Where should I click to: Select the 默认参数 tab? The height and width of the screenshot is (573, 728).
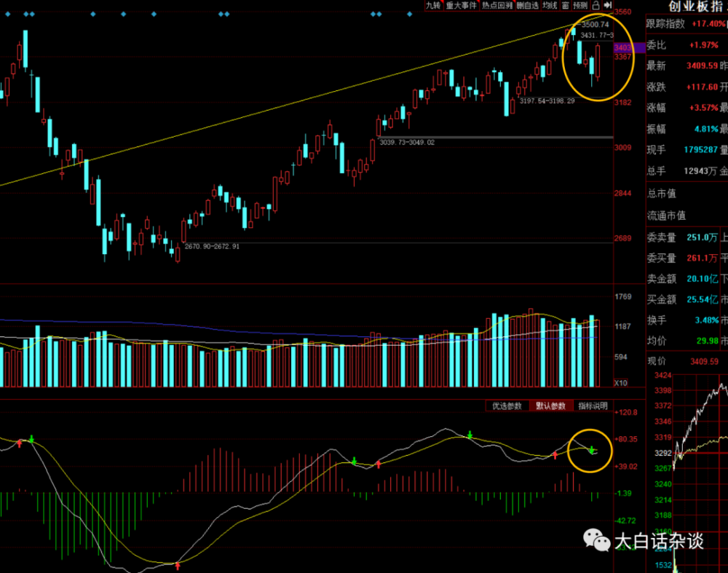(550, 406)
